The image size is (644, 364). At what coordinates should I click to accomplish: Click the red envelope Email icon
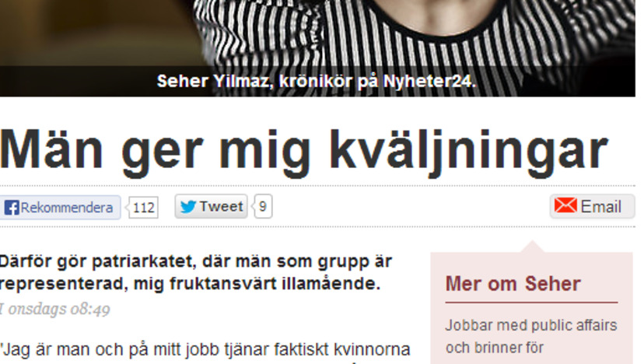(565, 205)
